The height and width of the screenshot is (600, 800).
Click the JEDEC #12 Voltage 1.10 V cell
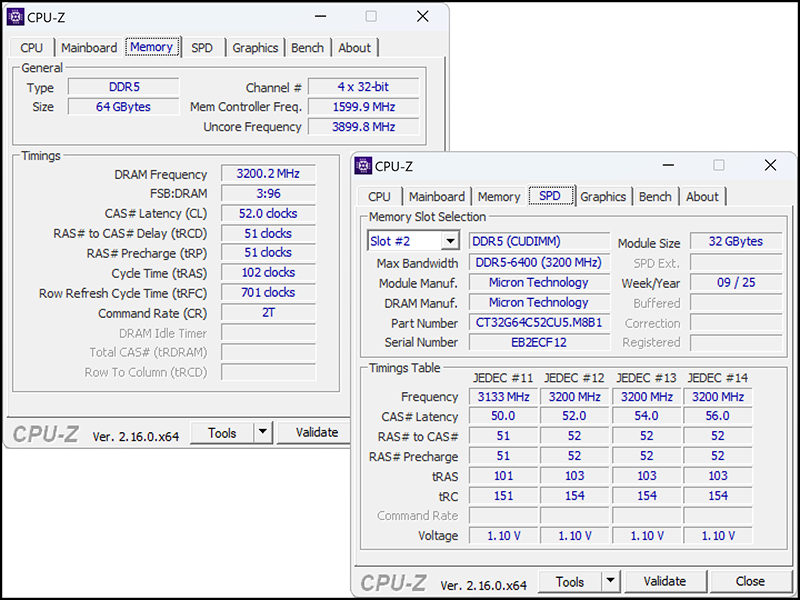pos(575,536)
